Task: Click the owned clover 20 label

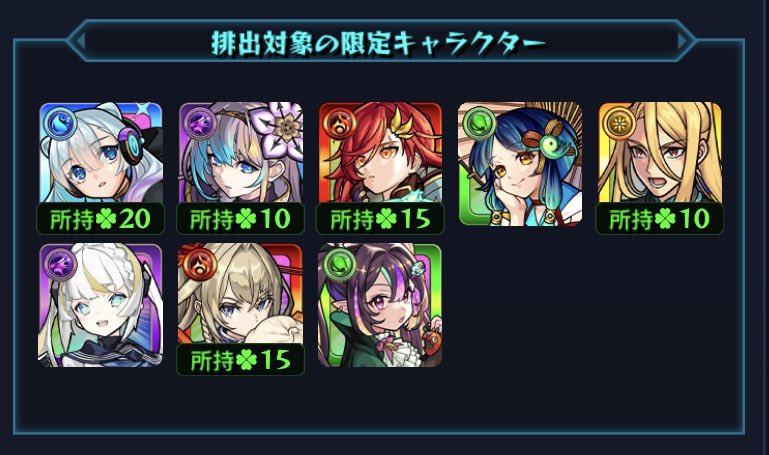Action: coord(101,219)
